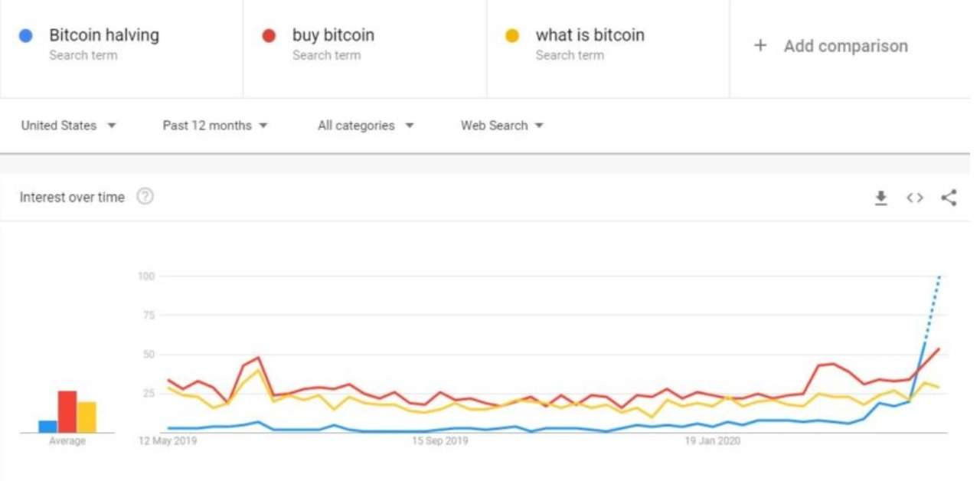Image resolution: width=980 pixels, height=481 pixels.
Task: Open help for Interest over time
Action: point(145,197)
